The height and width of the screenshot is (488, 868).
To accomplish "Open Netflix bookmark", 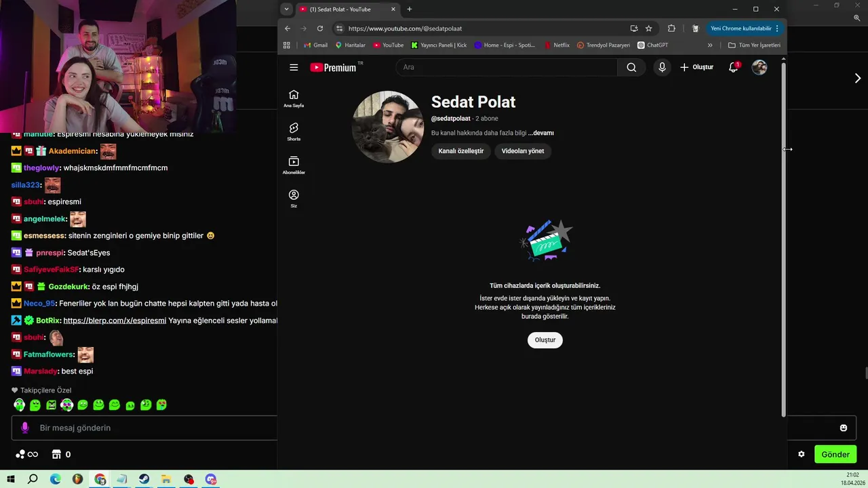I will (557, 45).
